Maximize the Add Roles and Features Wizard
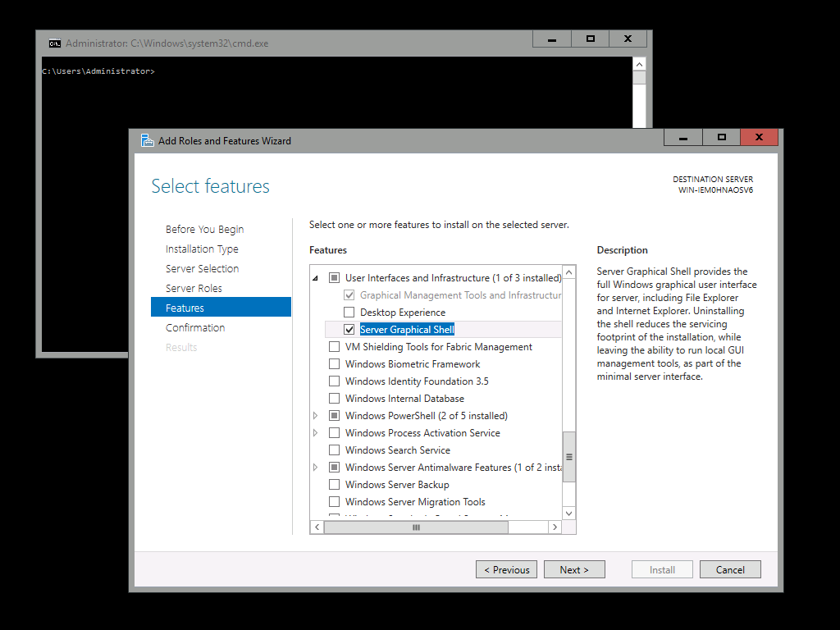Viewport: 840px width, 630px height. [x=721, y=138]
